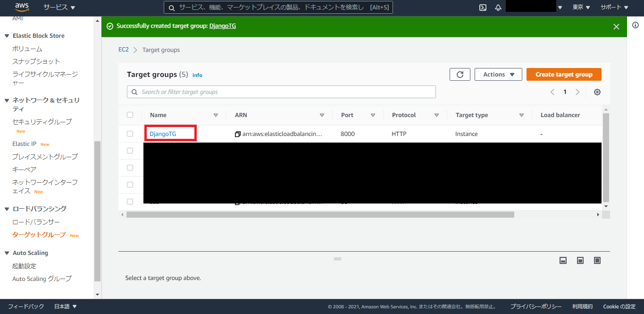Check the fourth row checkbox
This screenshot has height=314, width=644.
(130, 185)
